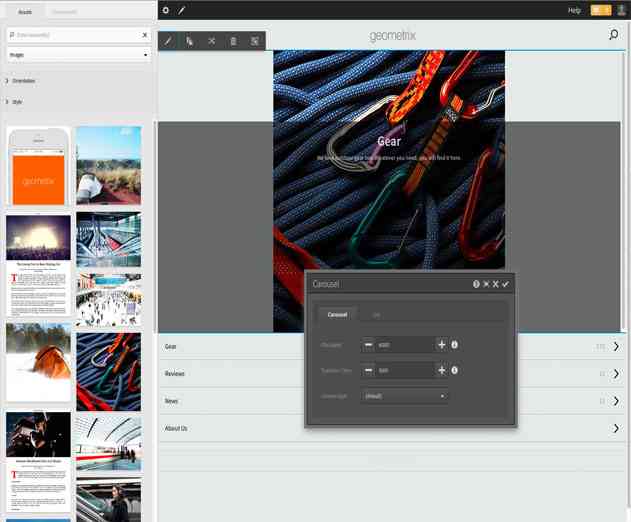
Task: Select the orange geometrixx phone thumbnail
Action: click(x=38, y=167)
